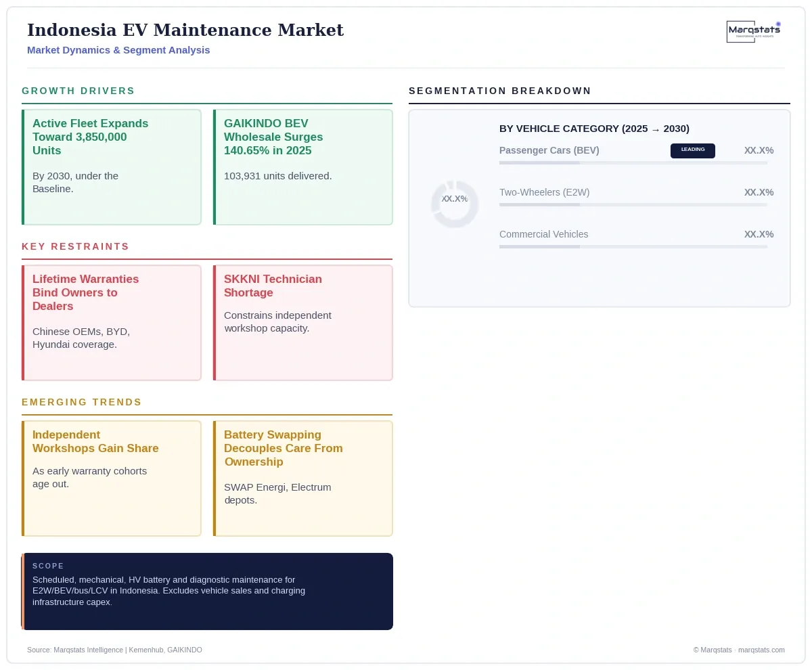Click the Source: Marqstats Intelligence footer text

(x=114, y=650)
